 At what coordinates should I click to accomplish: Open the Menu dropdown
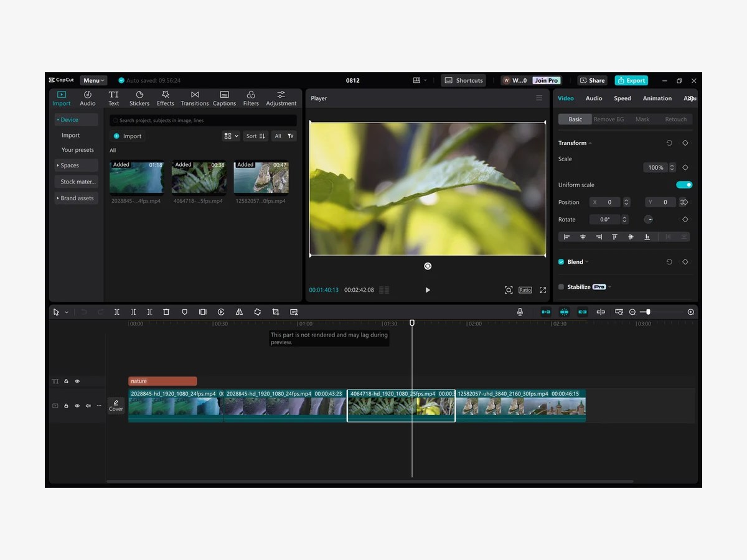pos(93,80)
